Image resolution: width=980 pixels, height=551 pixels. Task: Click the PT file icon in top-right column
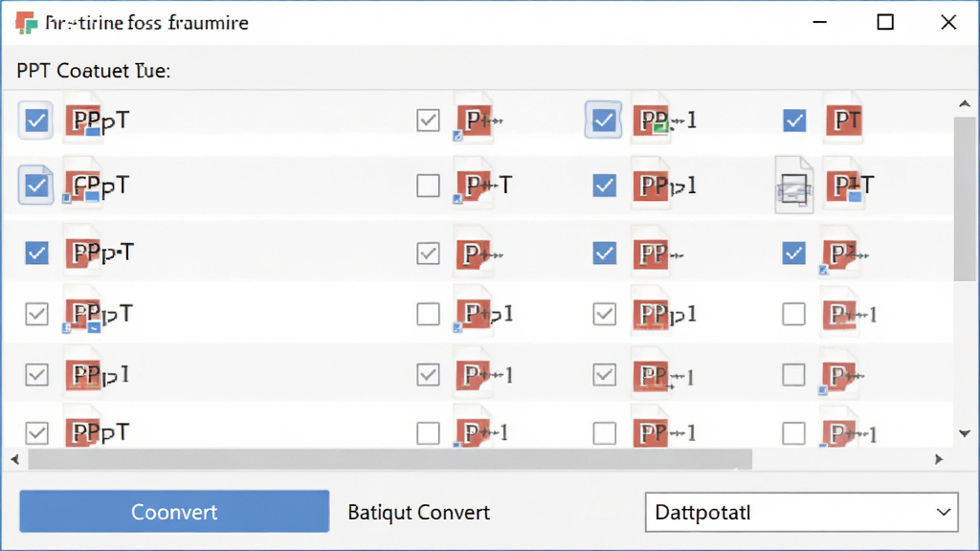tap(844, 119)
